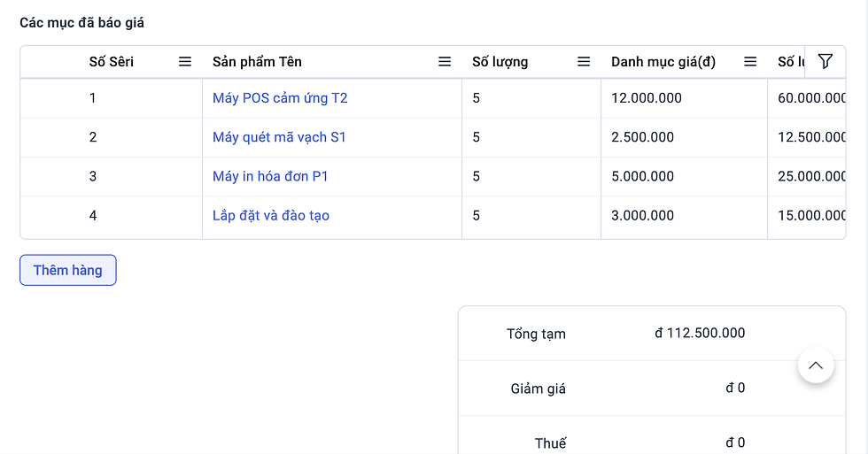
Task: Click the Giảm giá label
Action: (x=539, y=389)
